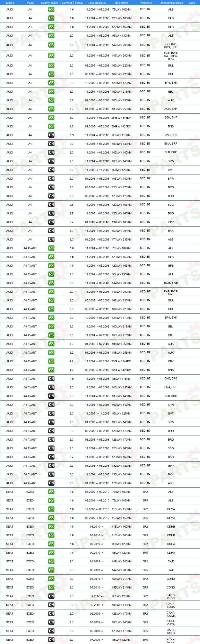Select '309kW / 420KM' in the Audi A4 sedan BNS row
This screenshot has width=200, height=644.
[121, 126]
